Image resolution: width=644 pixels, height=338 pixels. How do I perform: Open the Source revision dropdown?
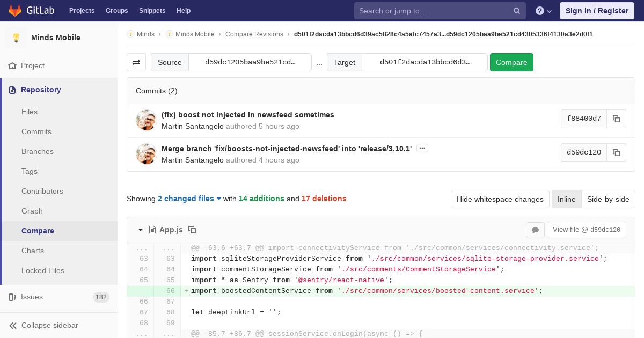tap(250, 62)
